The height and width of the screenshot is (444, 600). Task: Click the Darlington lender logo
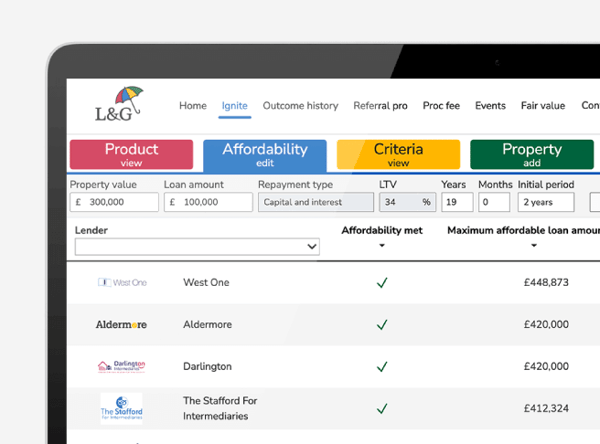click(121, 366)
